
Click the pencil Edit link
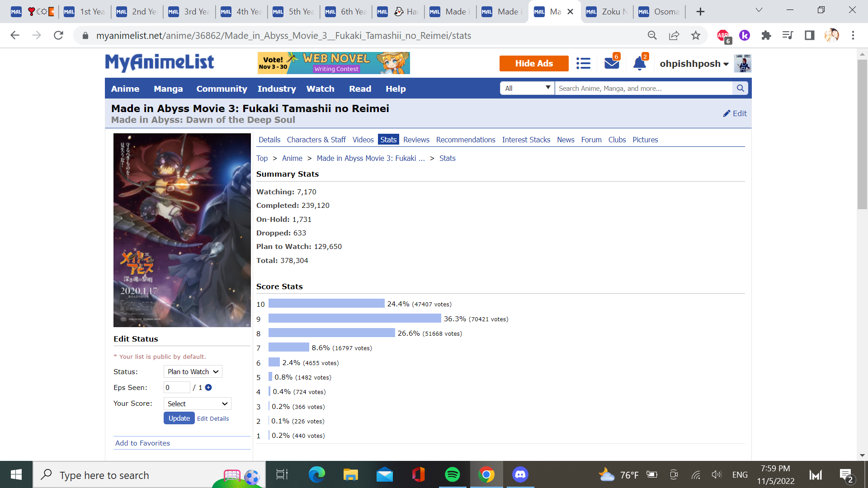[735, 113]
